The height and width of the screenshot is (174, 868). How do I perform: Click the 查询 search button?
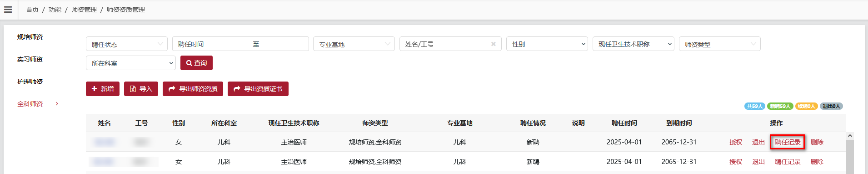(x=196, y=63)
